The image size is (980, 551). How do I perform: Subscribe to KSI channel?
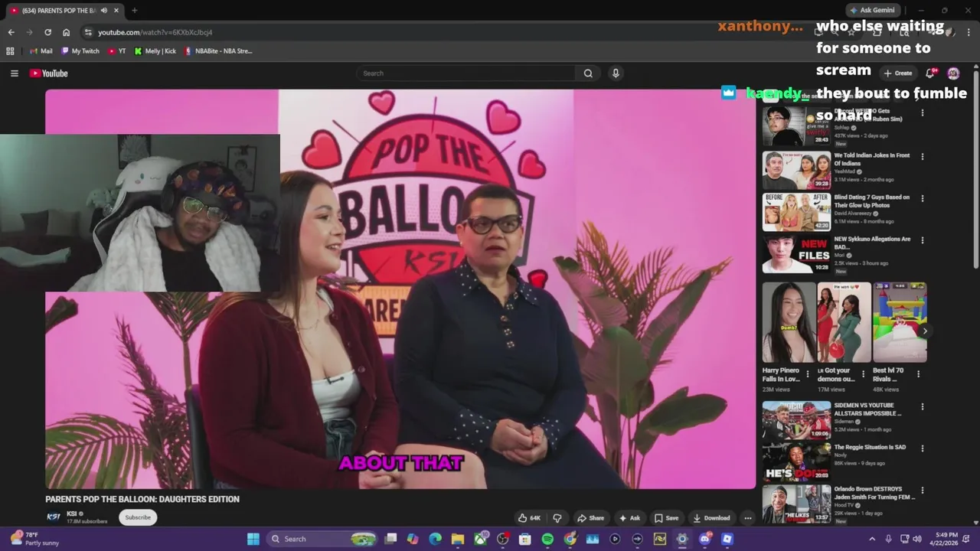(x=138, y=517)
